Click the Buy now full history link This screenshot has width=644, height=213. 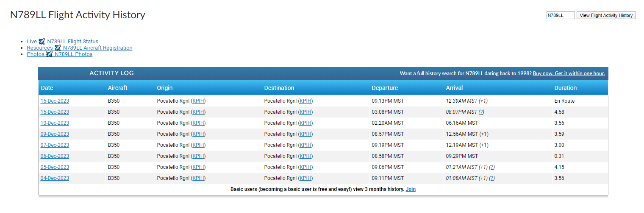pos(569,73)
